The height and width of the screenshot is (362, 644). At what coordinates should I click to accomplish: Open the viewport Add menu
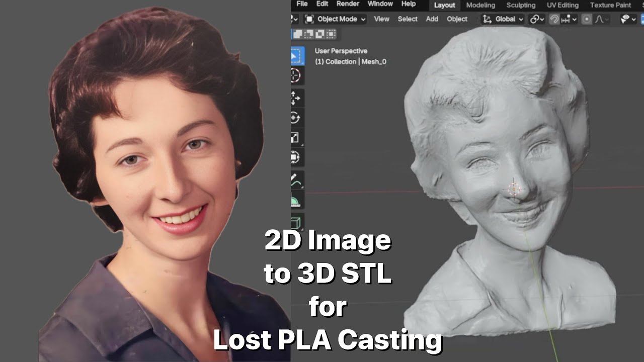point(432,19)
